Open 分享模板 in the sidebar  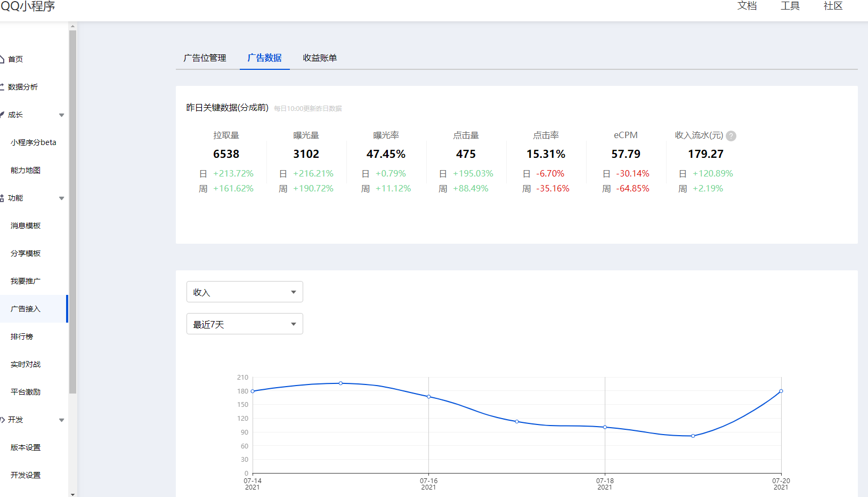click(x=26, y=253)
